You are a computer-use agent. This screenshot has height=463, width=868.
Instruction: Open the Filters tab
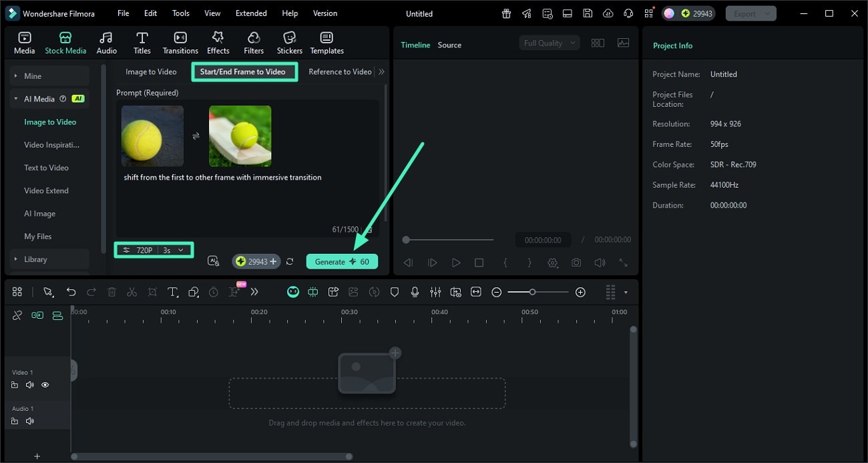click(x=254, y=43)
